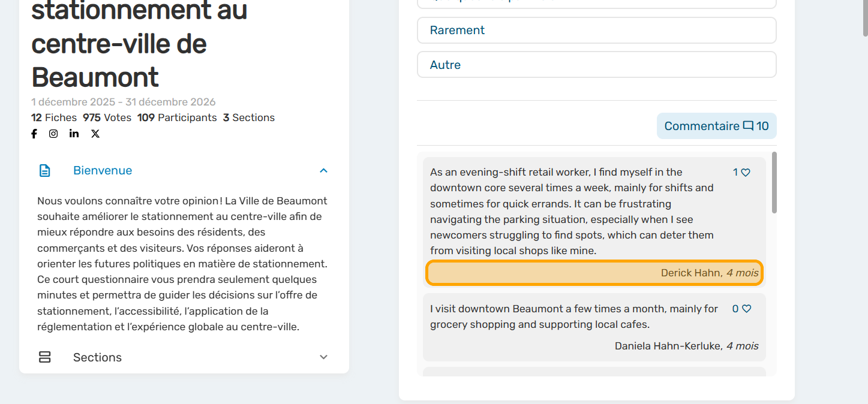Open the Facebook share icon
Viewport: 868px width, 404px height.
34,134
